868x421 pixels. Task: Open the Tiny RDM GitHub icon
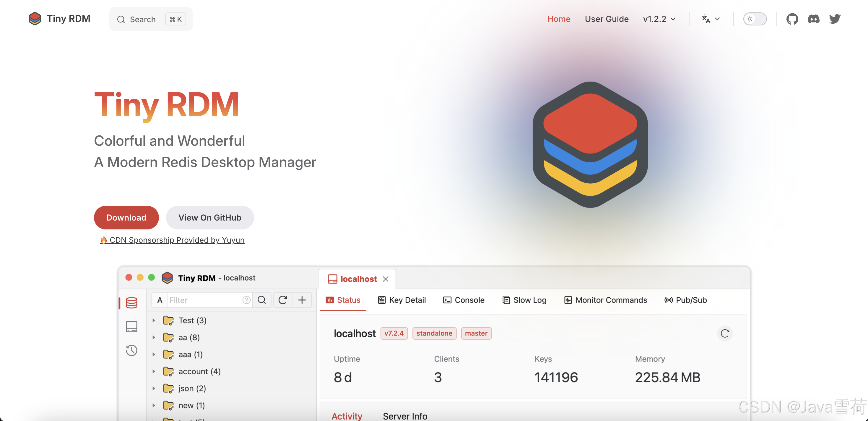pyautogui.click(x=793, y=19)
